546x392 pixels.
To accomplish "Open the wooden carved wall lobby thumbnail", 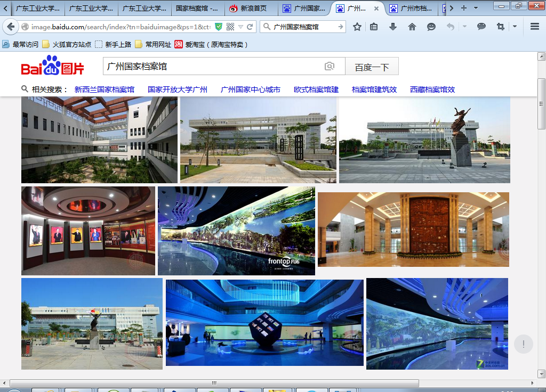I will pos(413,229).
